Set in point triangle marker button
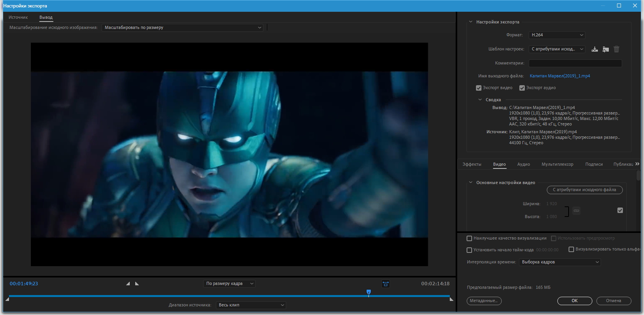Image resolution: width=644 pixels, height=315 pixels. point(128,284)
